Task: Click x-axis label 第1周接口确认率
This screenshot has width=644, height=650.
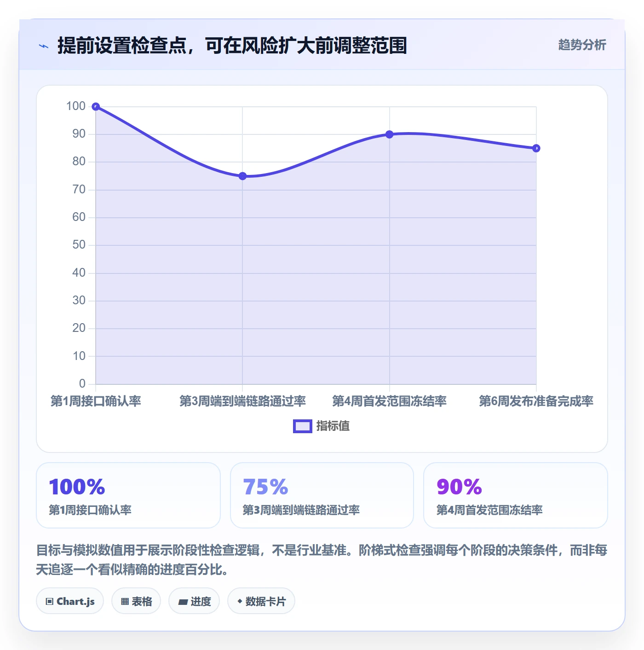Action: [96, 401]
